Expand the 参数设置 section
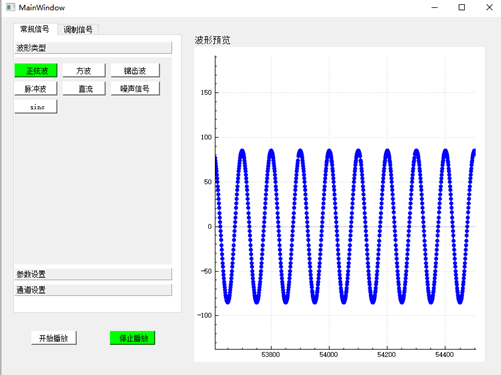The height and width of the screenshot is (375, 501). click(x=93, y=274)
